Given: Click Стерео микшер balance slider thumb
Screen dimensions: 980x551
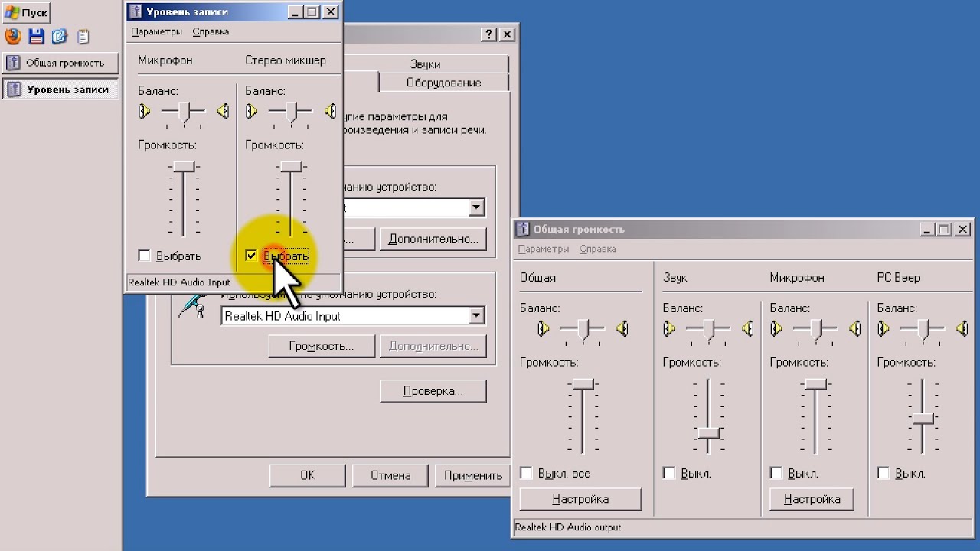Looking at the screenshot, I should click(x=291, y=112).
